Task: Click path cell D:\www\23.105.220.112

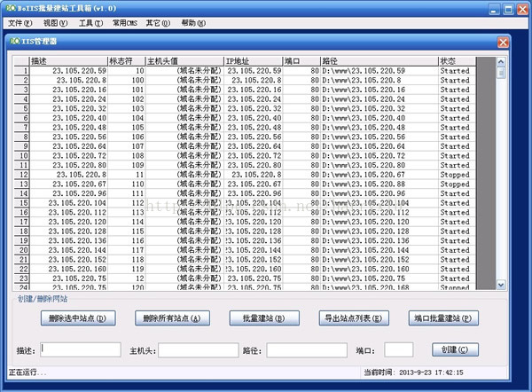Action: coord(379,213)
